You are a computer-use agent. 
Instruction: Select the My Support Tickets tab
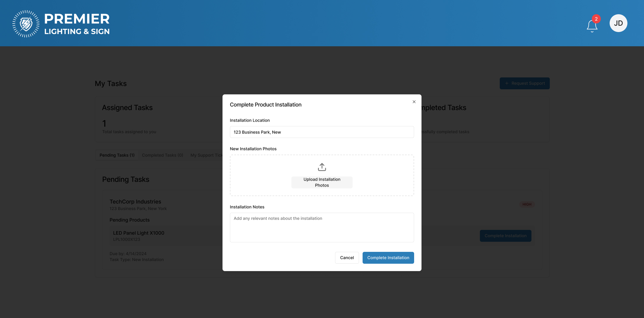[x=206, y=155]
